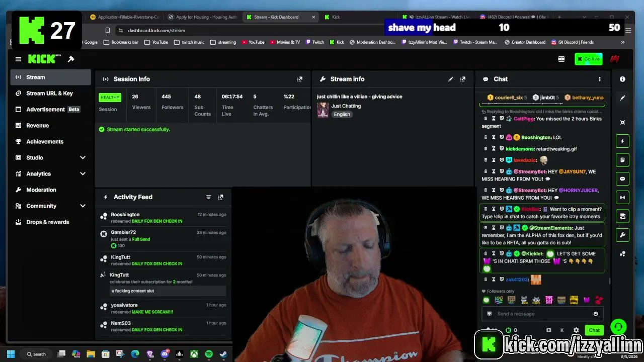Switch to the Apply for Housing browser tab
This screenshot has width=644, height=362.
(203, 17)
